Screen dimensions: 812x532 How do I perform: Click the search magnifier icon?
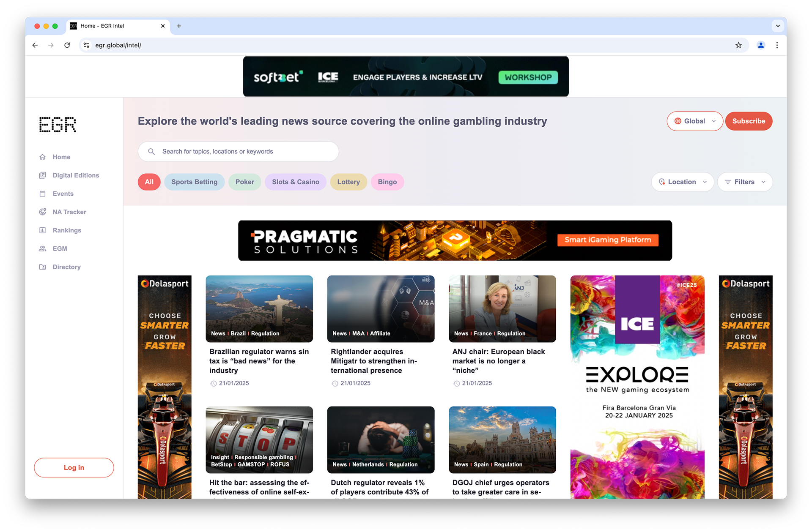tap(151, 151)
